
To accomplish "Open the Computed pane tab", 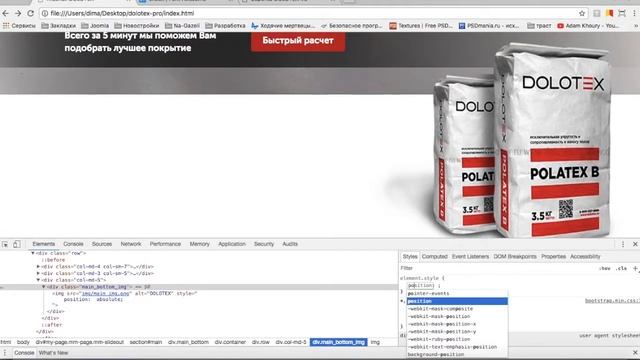I will tap(434, 256).
